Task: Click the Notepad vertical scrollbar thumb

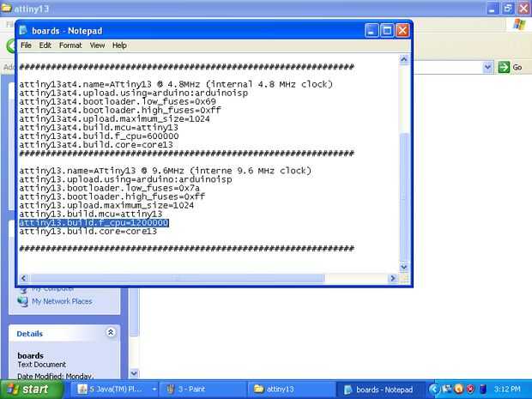Action: click(404, 196)
